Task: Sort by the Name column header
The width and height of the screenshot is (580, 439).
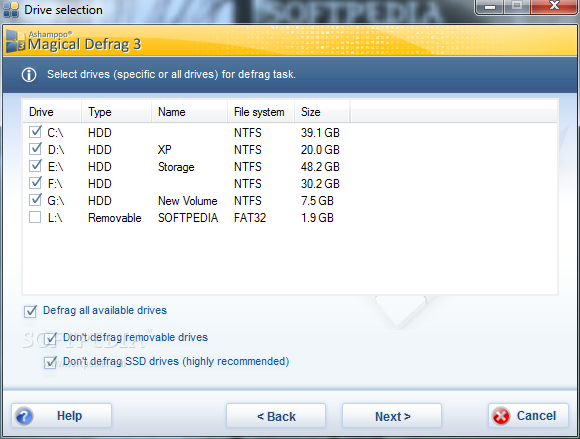Action: 190,112
